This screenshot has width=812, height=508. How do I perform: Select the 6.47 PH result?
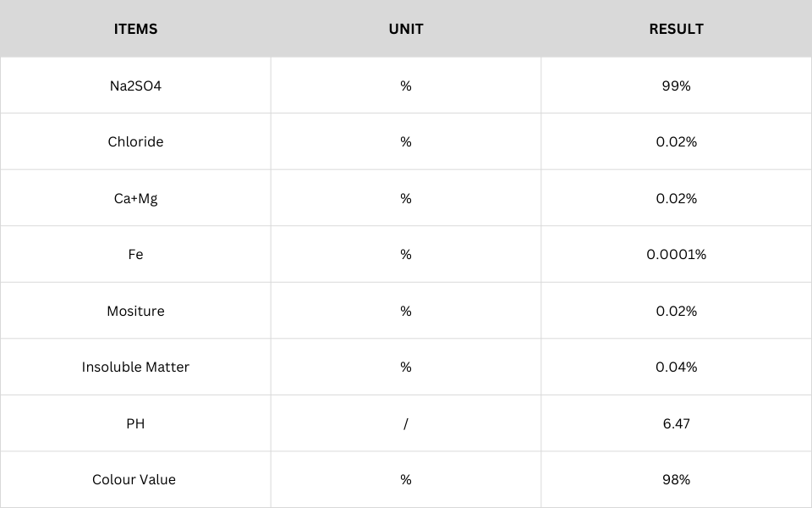(676, 423)
